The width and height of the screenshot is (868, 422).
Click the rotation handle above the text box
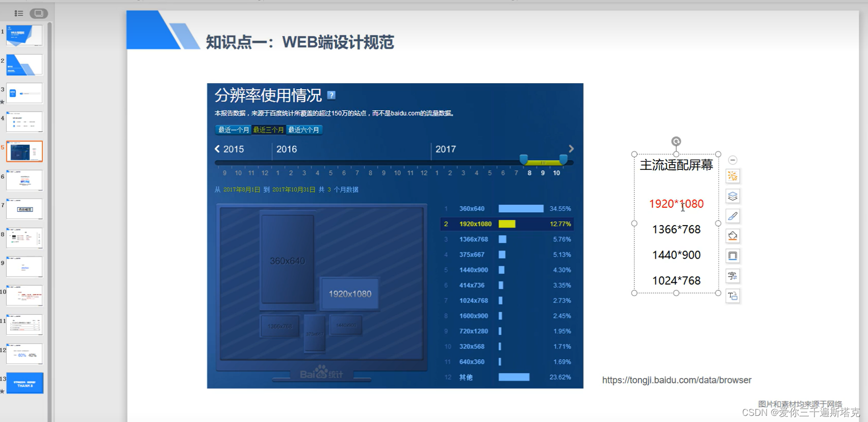[x=676, y=141]
